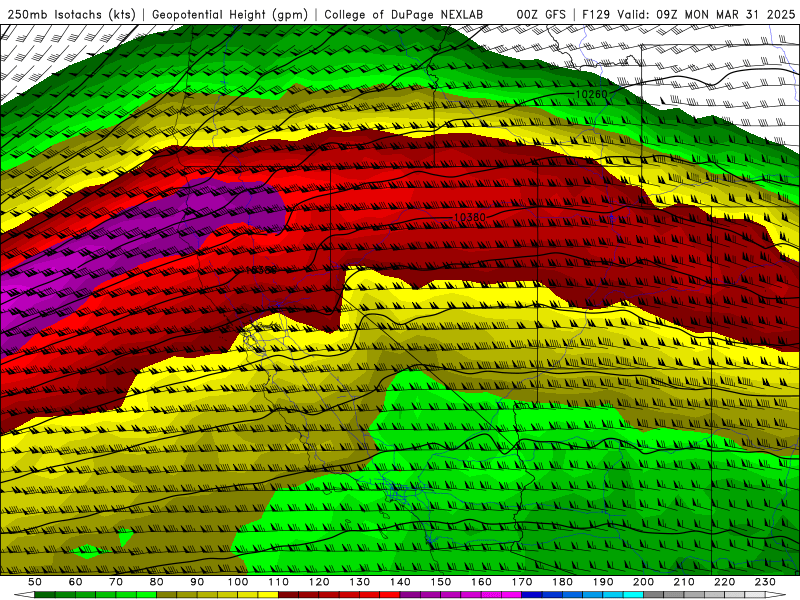Click the 200 value on the color scale

click(x=643, y=582)
